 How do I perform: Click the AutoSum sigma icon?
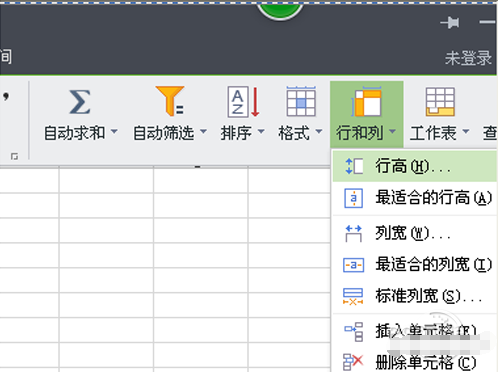[80, 102]
